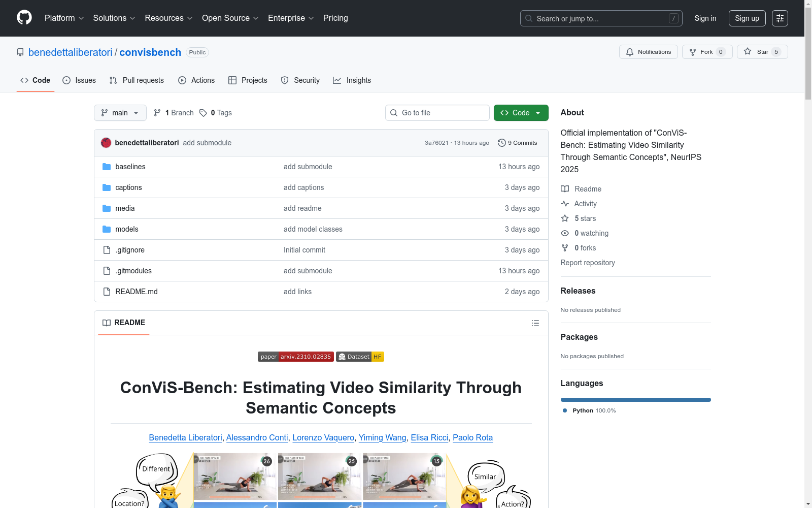Star the convisbench repository
The image size is (812, 508).
pyautogui.click(x=762, y=52)
